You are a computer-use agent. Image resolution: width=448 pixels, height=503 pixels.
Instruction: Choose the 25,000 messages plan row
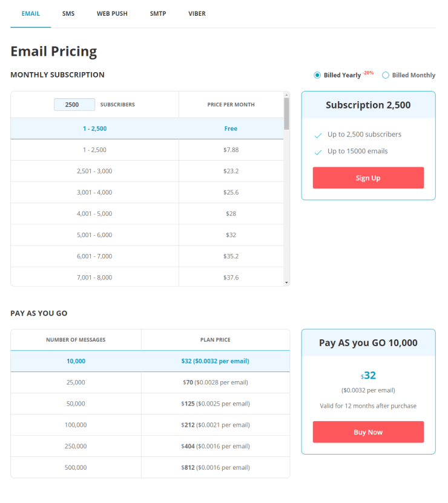[150, 382]
